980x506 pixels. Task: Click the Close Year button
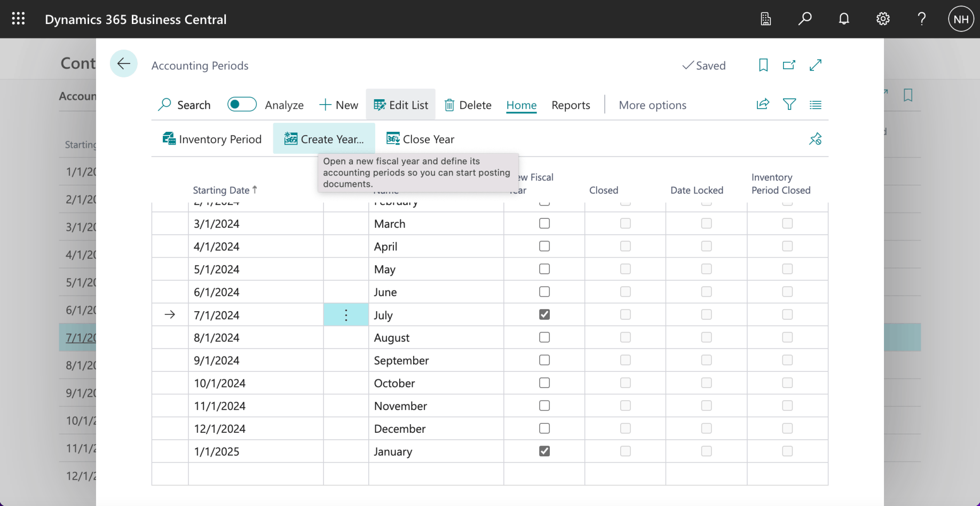[421, 139]
